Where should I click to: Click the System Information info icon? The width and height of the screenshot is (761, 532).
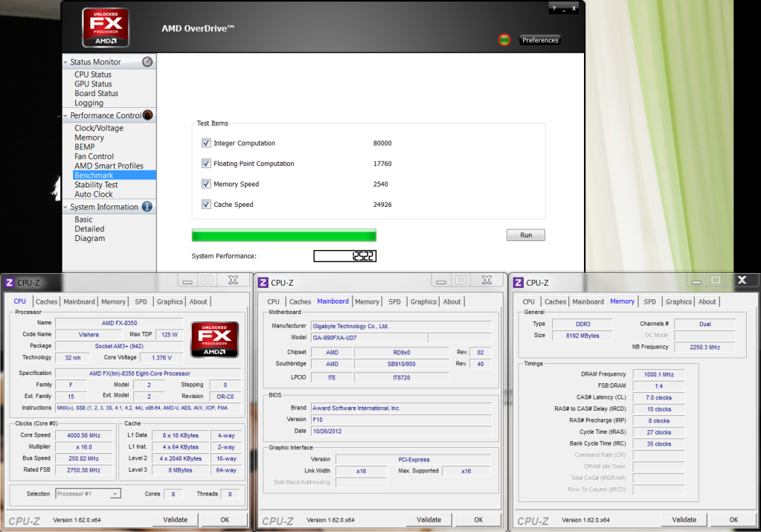(x=147, y=207)
